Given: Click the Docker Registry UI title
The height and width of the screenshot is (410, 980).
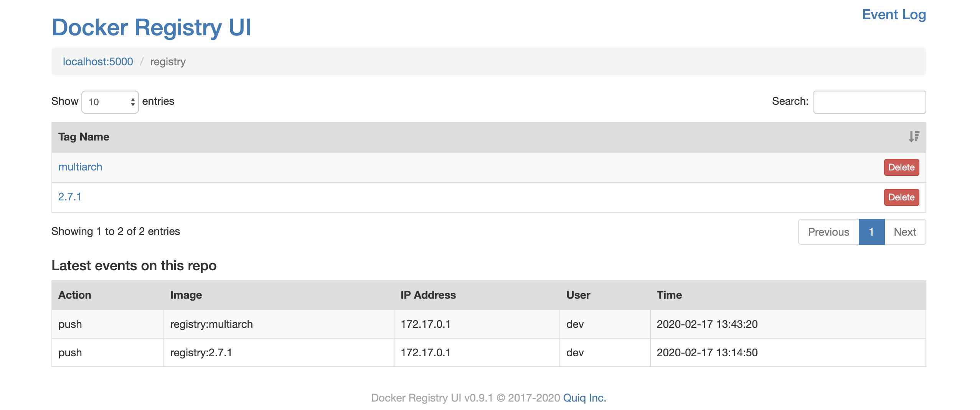Looking at the screenshot, I should tap(151, 28).
